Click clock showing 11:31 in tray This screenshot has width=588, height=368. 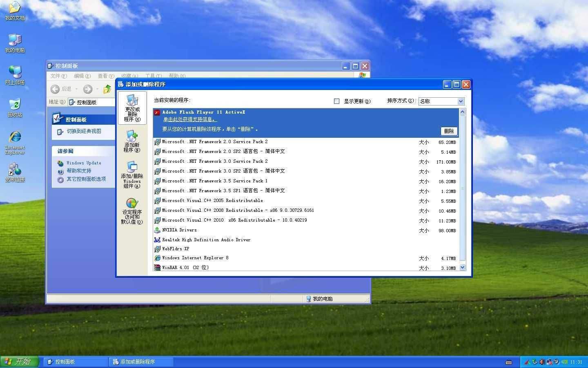[576, 362]
